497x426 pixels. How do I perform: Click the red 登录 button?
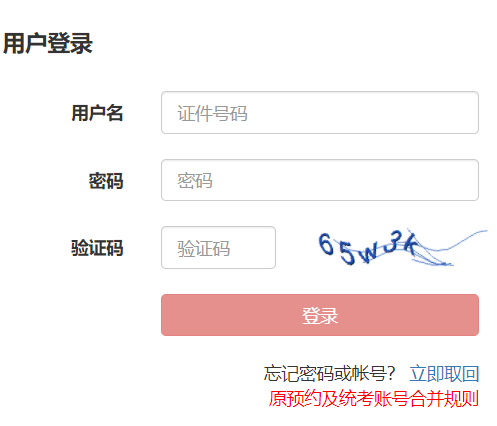[x=320, y=315]
